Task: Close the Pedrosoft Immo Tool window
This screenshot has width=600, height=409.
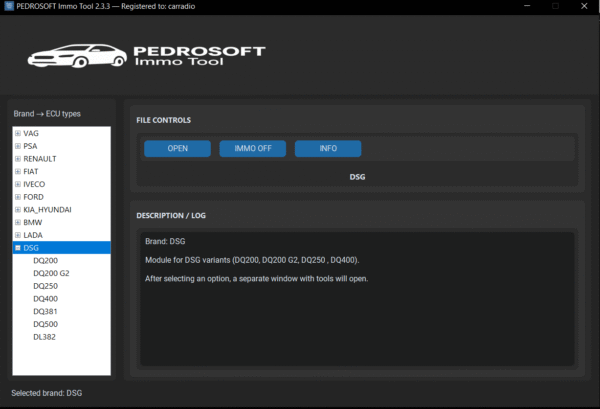Action: [584, 6]
